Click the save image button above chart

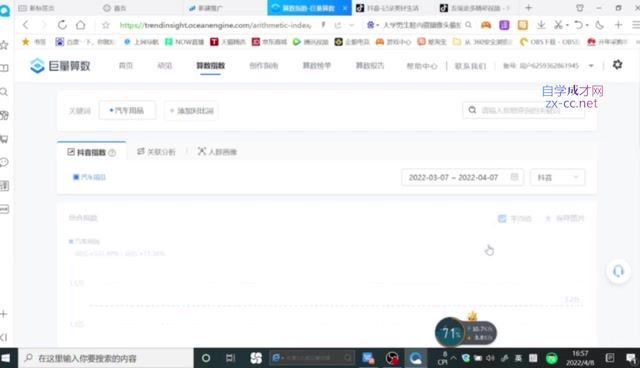pos(565,219)
